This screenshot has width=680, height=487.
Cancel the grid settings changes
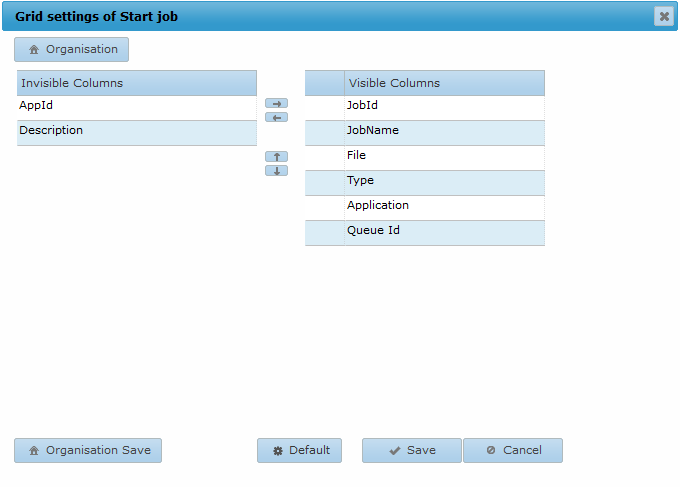pyautogui.click(x=512, y=450)
